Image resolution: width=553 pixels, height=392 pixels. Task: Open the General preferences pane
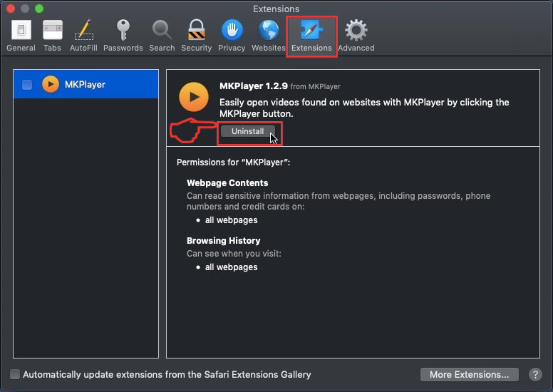click(21, 36)
